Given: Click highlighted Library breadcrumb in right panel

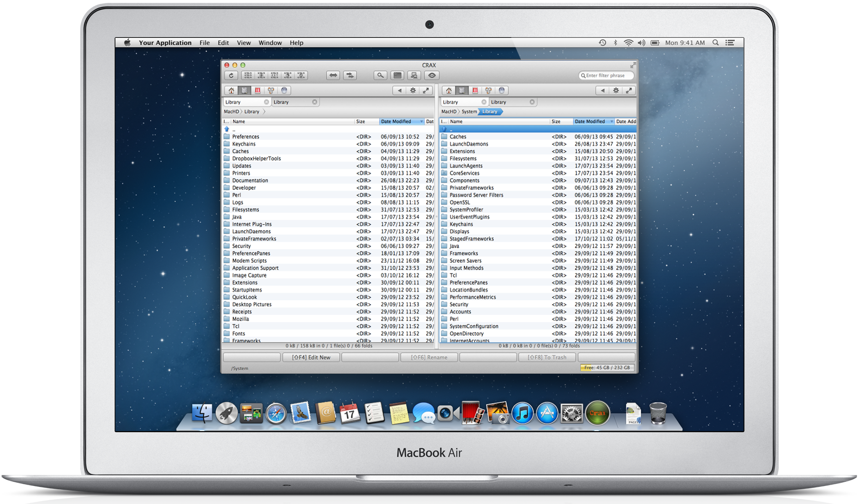Looking at the screenshot, I should click(x=490, y=112).
